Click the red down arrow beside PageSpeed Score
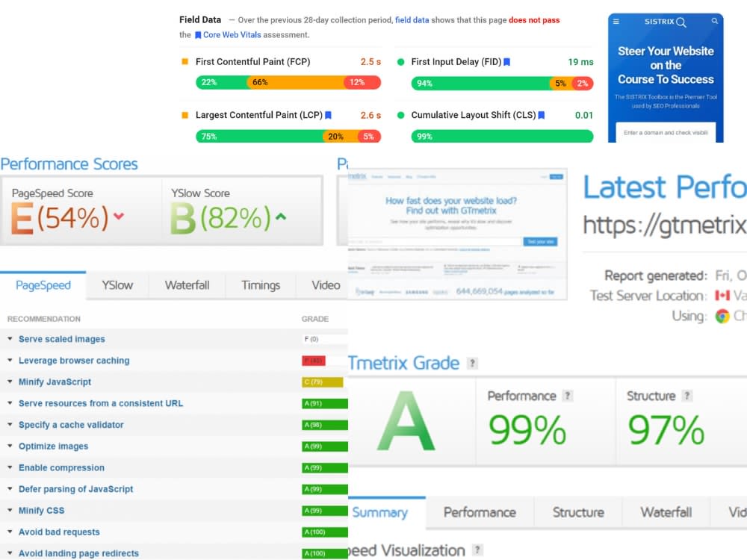 tap(119, 217)
